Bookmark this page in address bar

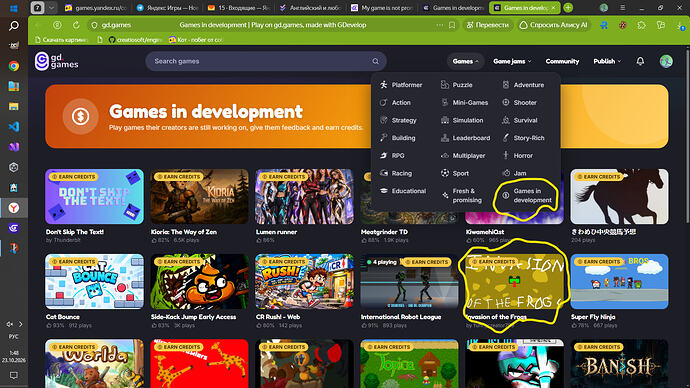[452, 25]
